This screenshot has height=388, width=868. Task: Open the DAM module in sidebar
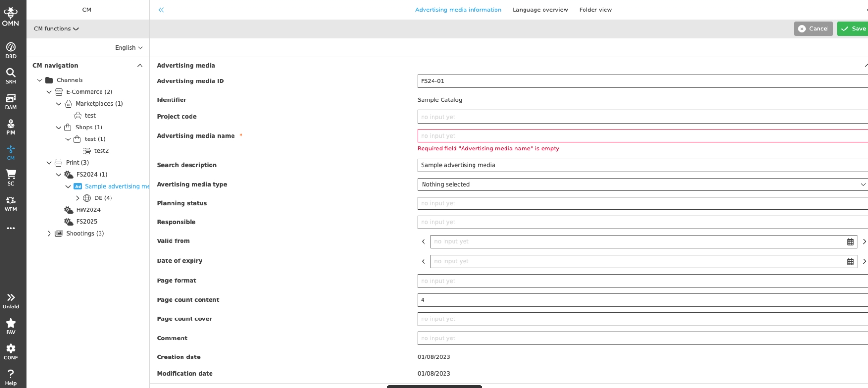pyautogui.click(x=10, y=101)
